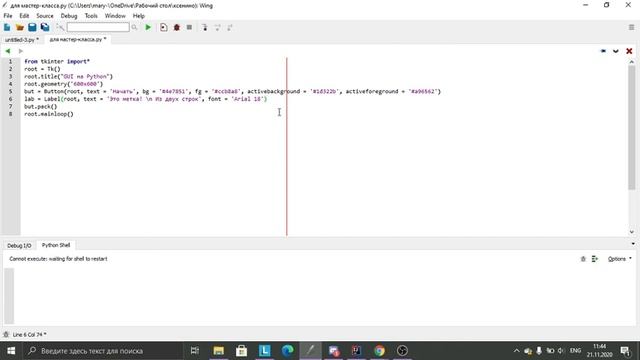Click code line 'but.pack()'
The image size is (640, 360).
point(41,107)
